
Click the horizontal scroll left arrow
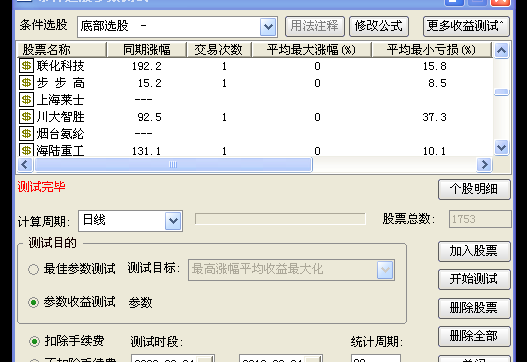[x=25, y=165]
